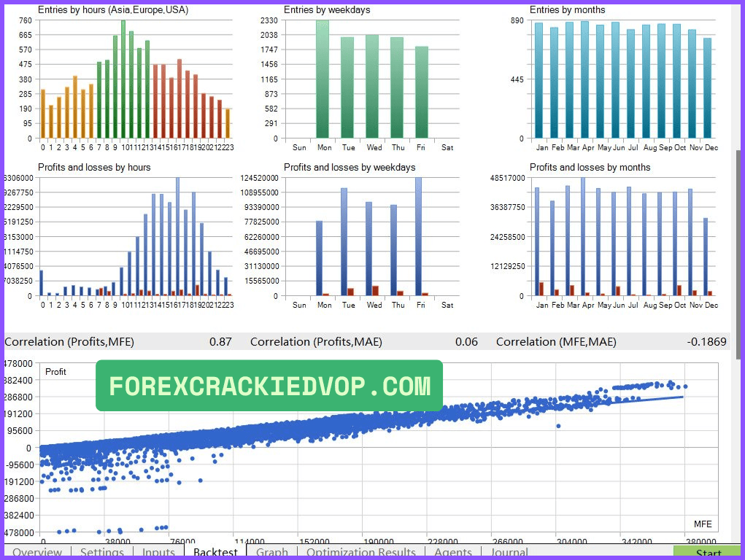Click the 'Correlation (Profits,MFE)' label
This screenshot has height=560, width=745.
pyautogui.click(x=69, y=341)
